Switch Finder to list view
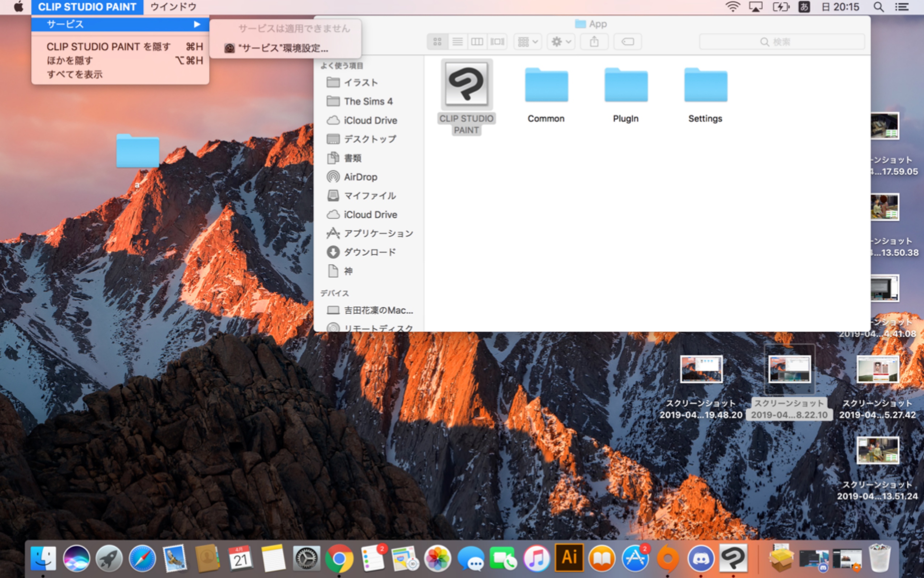Image resolution: width=924 pixels, height=578 pixels. [x=457, y=41]
